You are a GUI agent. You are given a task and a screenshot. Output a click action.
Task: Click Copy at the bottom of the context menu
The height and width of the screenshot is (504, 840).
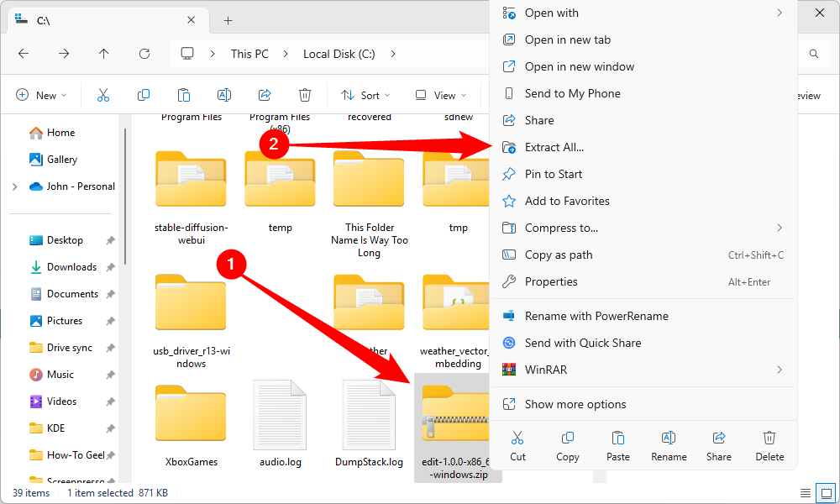(567, 445)
